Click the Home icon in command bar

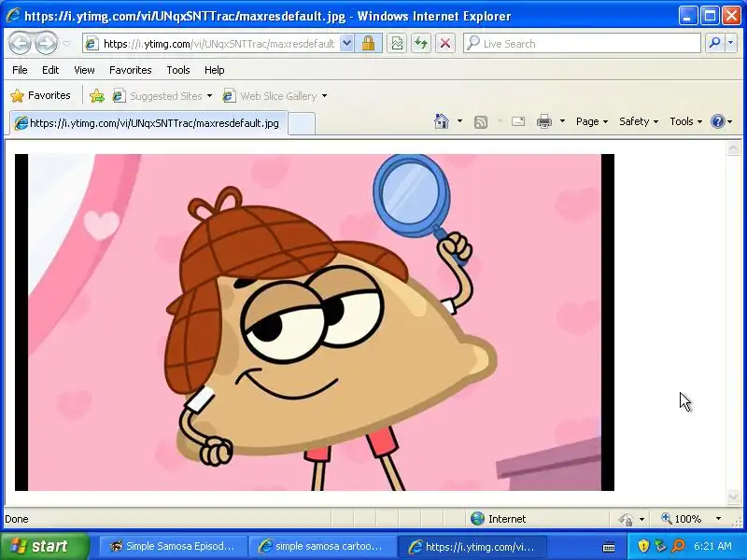coord(442,121)
